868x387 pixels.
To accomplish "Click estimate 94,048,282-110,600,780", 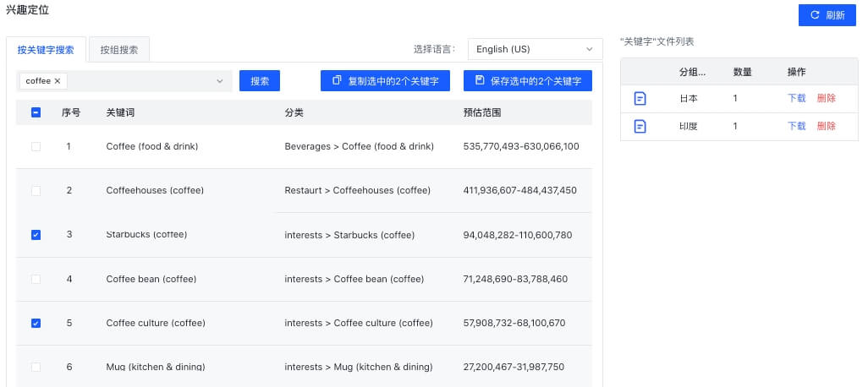I will 518,235.
